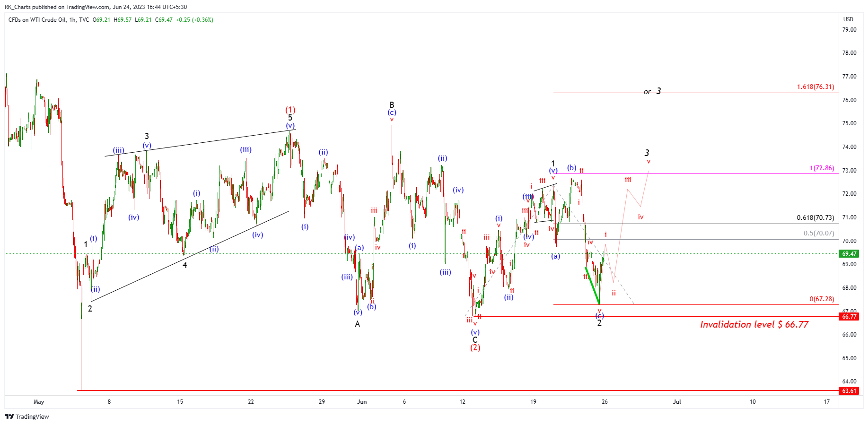Click the 26 date on time axis

(605, 402)
